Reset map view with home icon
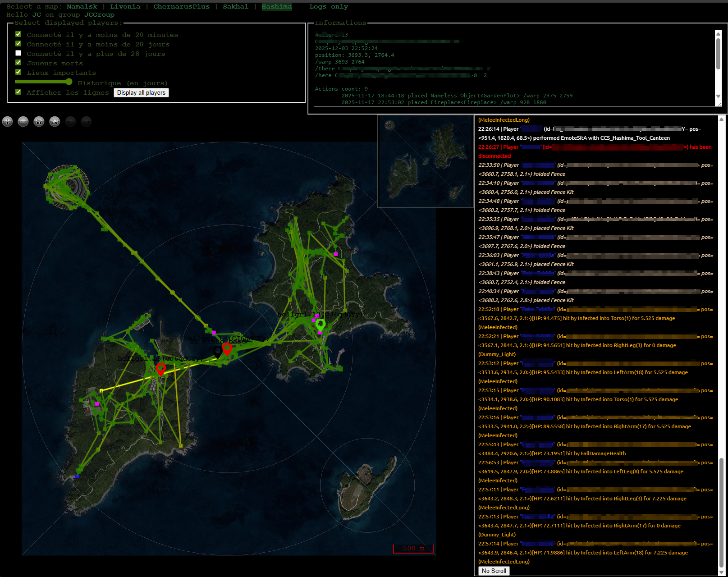Image resolution: width=728 pixels, height=577 pixels. click(39, 121)
